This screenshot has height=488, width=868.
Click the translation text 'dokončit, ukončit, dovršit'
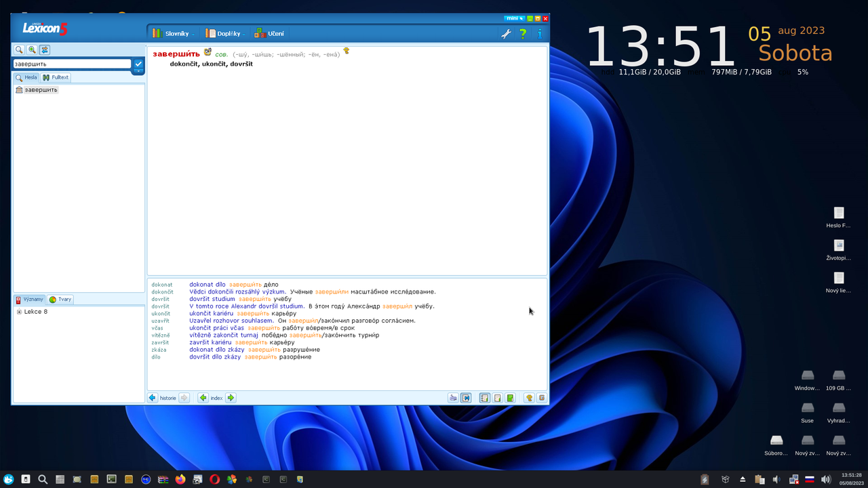pyautogui.click(x=212, y=64)
